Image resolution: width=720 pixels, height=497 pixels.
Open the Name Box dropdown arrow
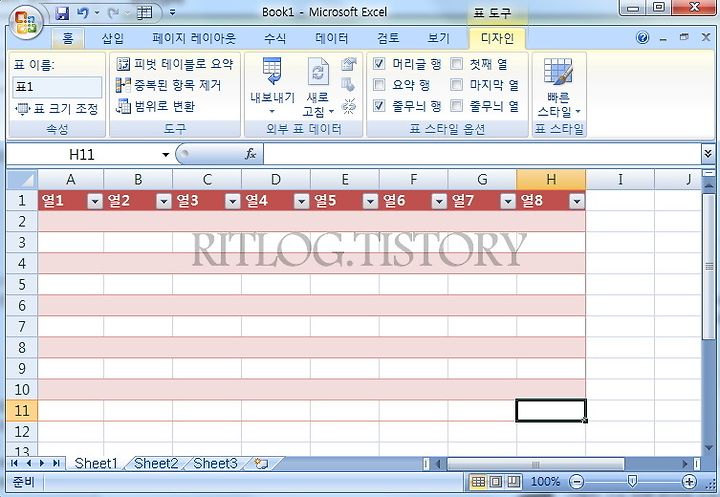(166, 155)
